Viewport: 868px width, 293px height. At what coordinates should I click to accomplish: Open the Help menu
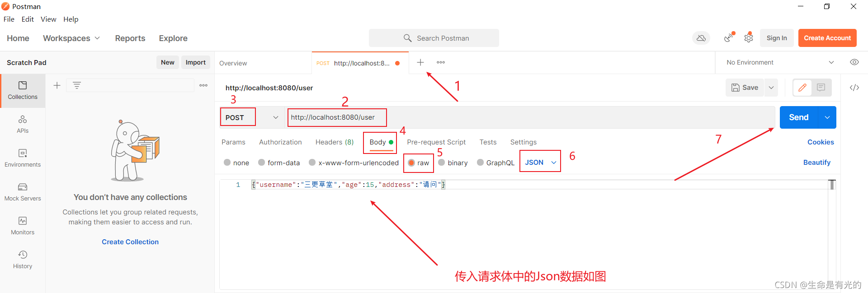[71, 19]
